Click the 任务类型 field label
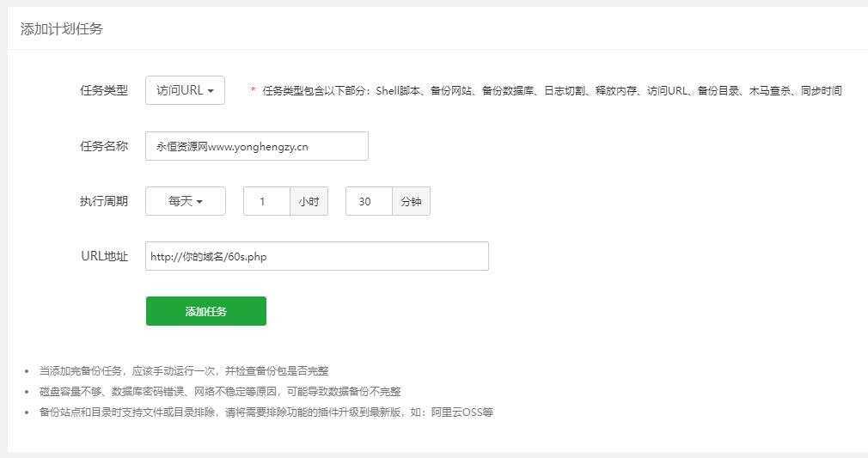Viewport: 868px width, 458px height. 104,90
